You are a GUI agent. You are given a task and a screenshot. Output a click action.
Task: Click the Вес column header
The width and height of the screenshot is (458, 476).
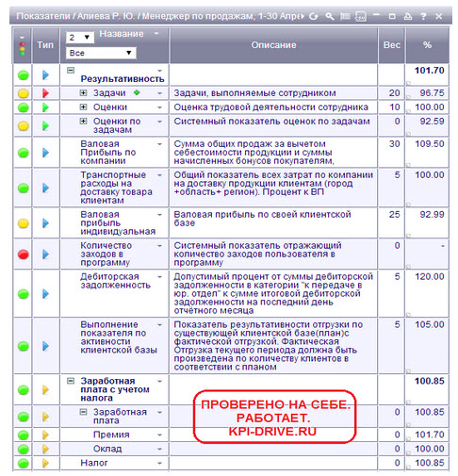[391, 45]
